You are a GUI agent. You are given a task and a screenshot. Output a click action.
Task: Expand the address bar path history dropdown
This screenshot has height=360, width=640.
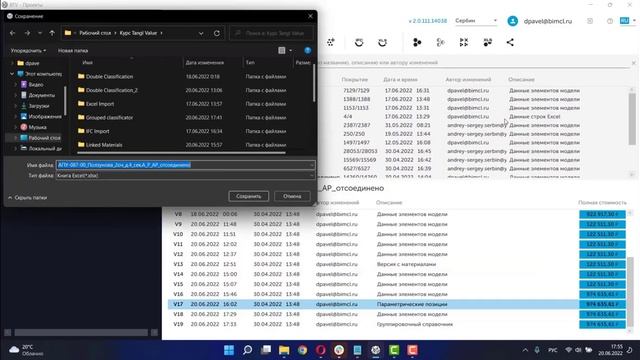point(201,33)
